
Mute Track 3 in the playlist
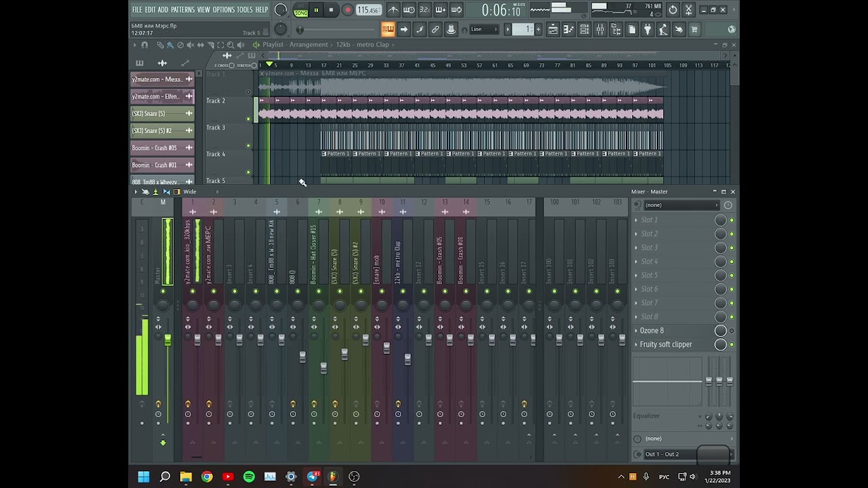click(248, 146)
